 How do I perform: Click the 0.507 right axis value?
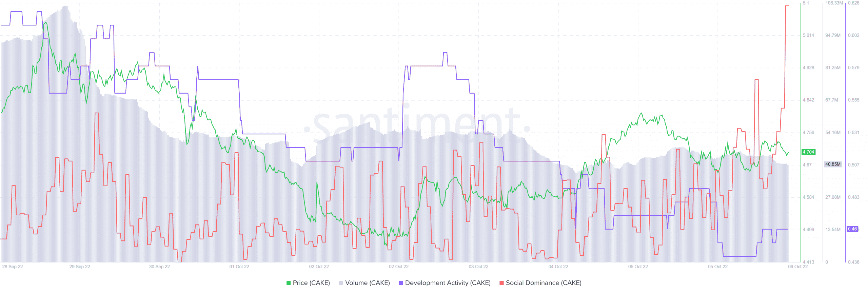tap(854, 165)
